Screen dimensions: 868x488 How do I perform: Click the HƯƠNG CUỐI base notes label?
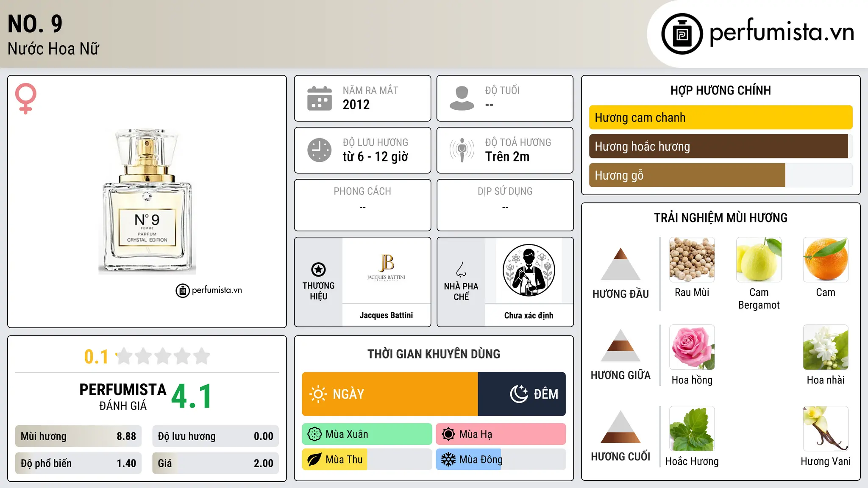tap(620, 457)
